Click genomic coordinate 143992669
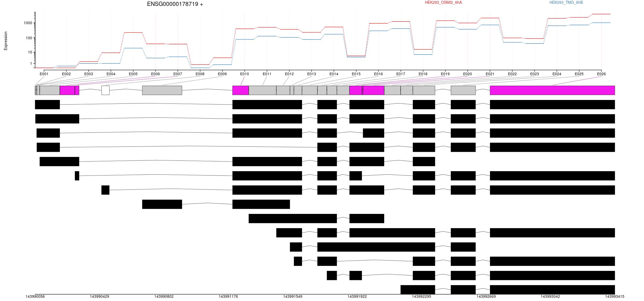 pyautogui.click(x=486, y=296)
